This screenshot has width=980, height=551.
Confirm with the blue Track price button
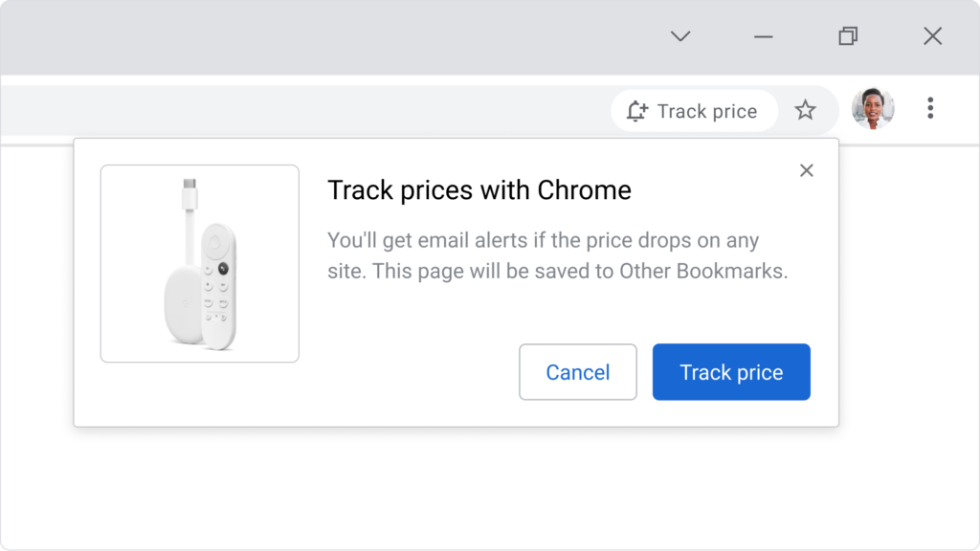coord(730,372)
